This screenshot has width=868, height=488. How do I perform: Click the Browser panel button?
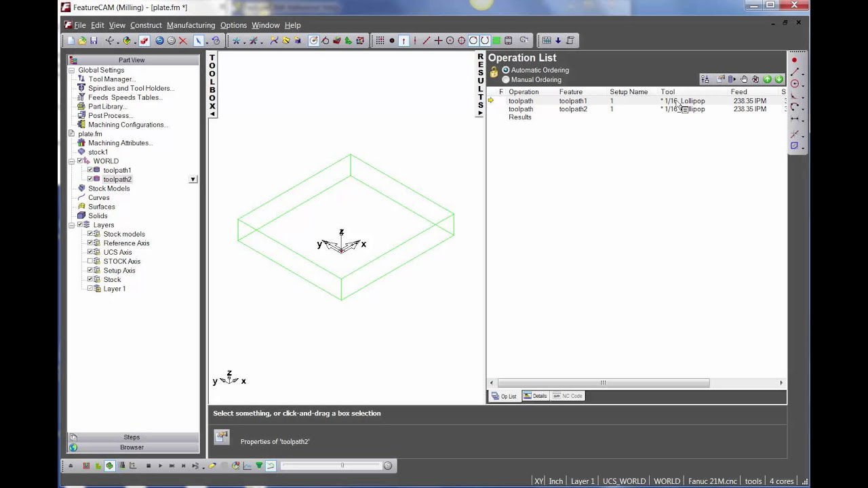click(132, 447)
